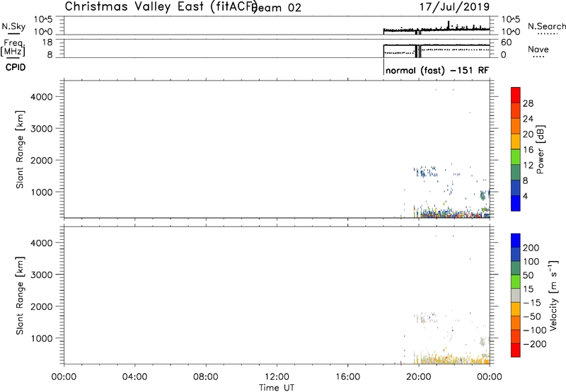Image resolution: width=566 pixels, height=392 pixels.
Task: Click the 'normal (fast) -151 RF' annotation
Action: [x=437, y=70]
